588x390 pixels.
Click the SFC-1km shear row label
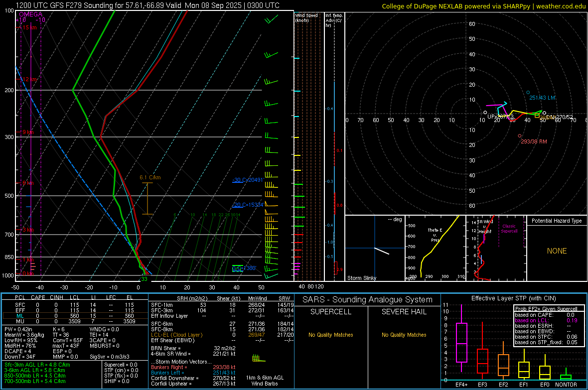click(161, 305)
